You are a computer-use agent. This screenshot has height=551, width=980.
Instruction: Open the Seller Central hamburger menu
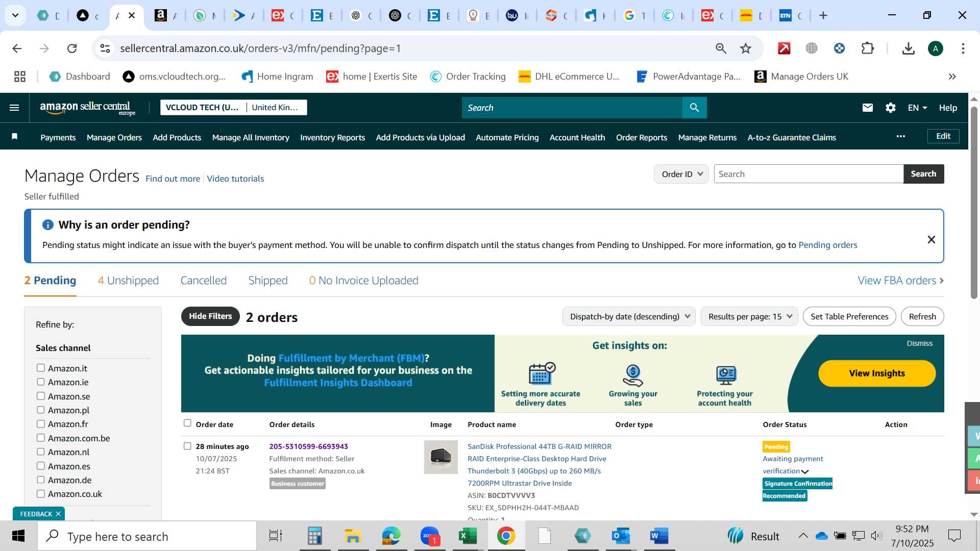tap(14, 108)
